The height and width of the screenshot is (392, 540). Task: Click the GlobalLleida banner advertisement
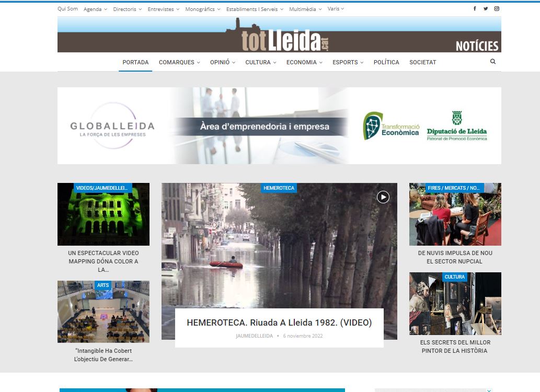pyautogui.click(x=279, y=126)
